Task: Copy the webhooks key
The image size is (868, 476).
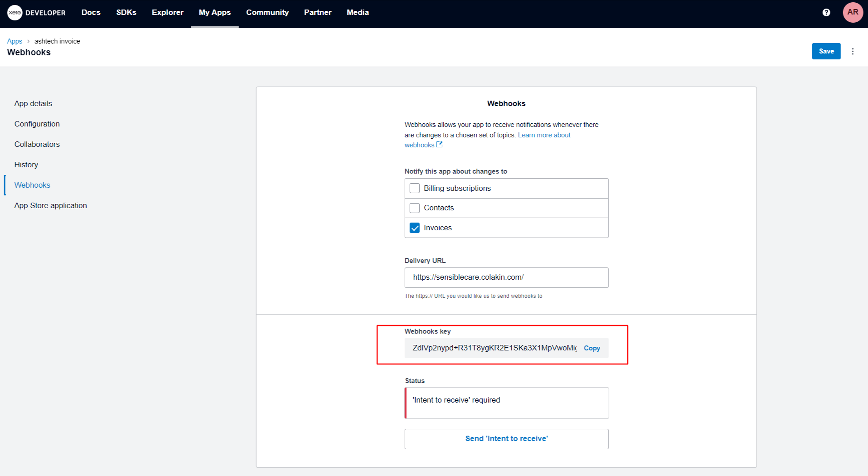Action: (x=592, y=348)
